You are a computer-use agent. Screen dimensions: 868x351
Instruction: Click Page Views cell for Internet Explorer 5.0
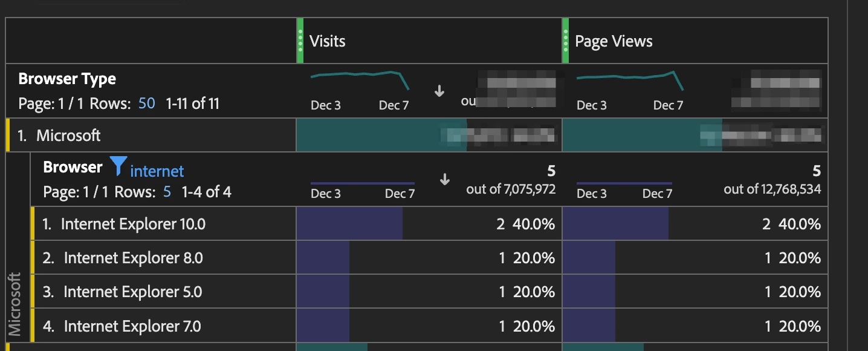695,292
